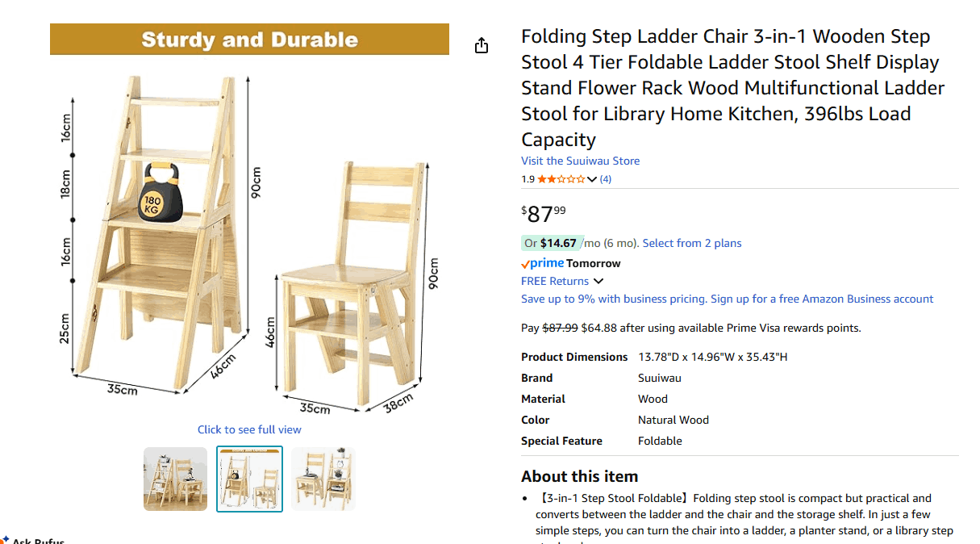This screenshot has width=980, height=544.
Task: Click the Prime logo badge
Action: [x=542, y=263]
